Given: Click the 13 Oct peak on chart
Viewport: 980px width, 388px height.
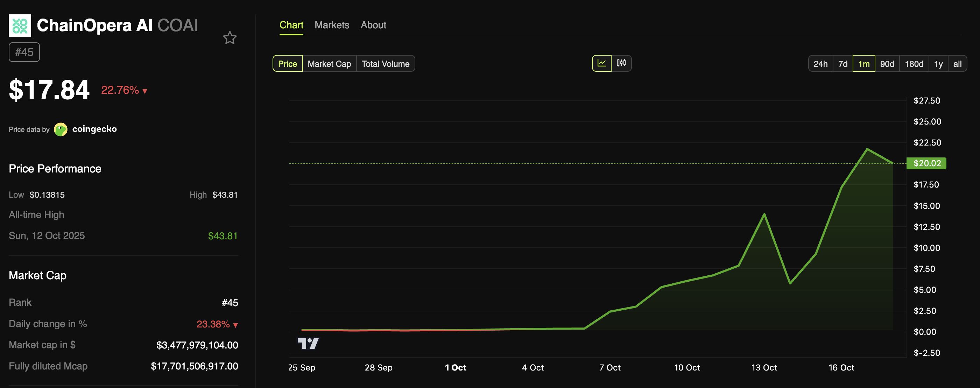Looking at the screenshot, I should pos(764,214).
